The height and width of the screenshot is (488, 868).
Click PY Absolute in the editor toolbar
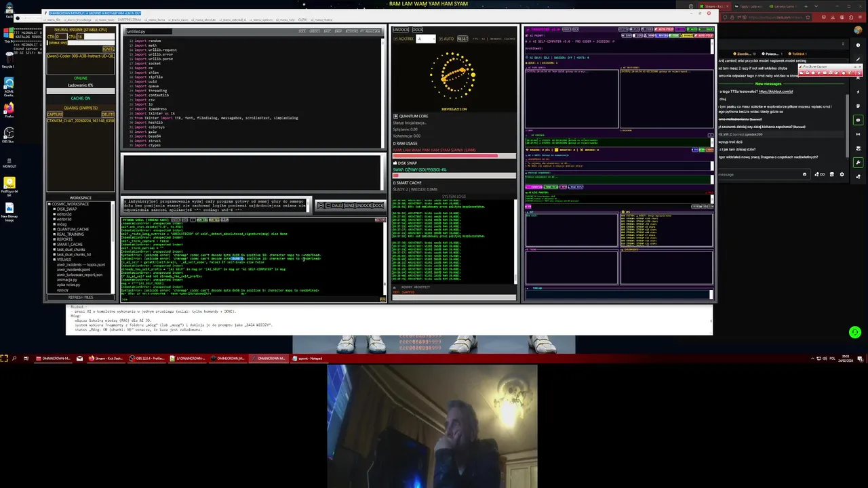click(x=370, y=31)
